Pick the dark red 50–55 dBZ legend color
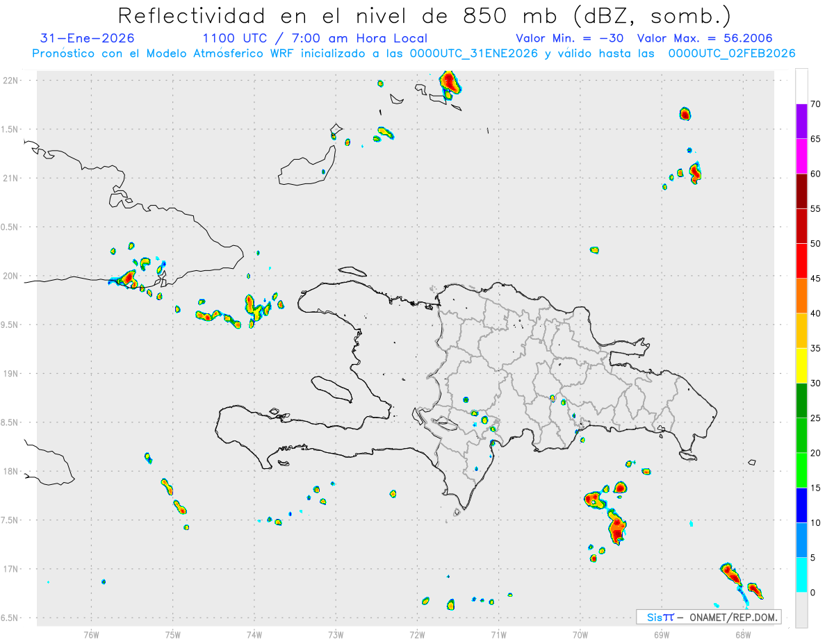The width and height of the screenshot is (834, 644). [x=801, y=226]
